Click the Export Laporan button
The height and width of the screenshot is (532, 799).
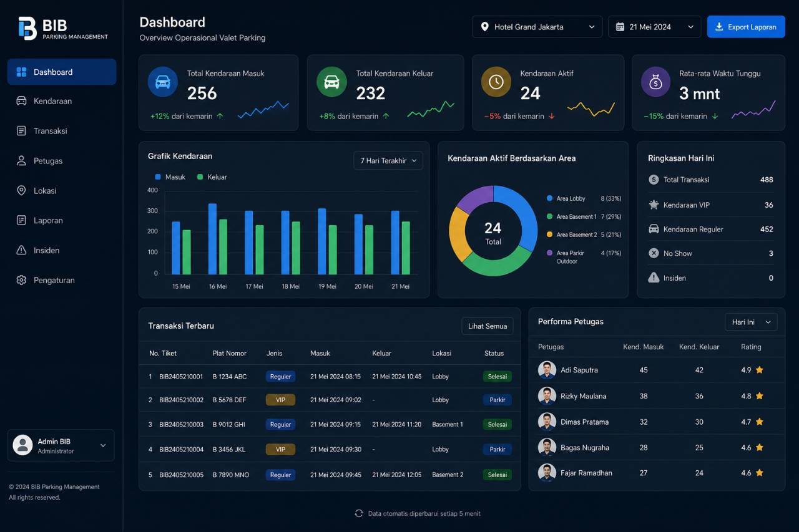pos(746,27)
